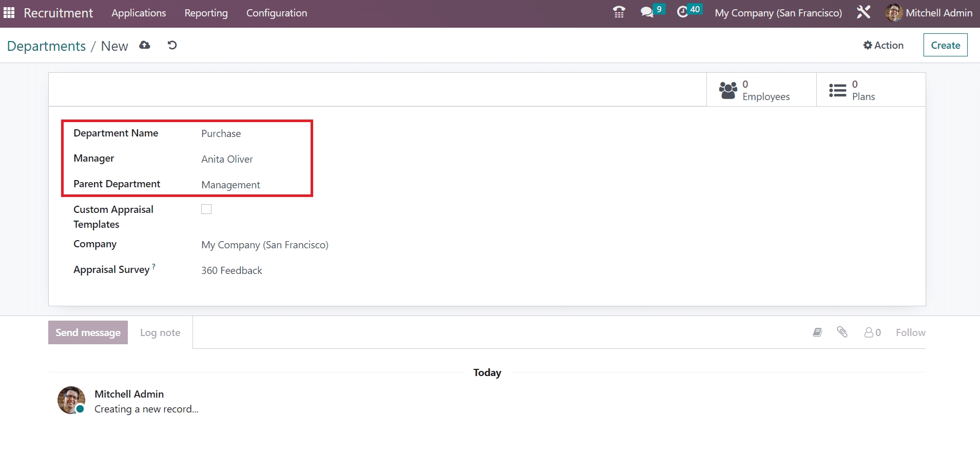Image resolution: width=980 pixels, height=453 pixels.
Task: Open the Reporting menu
Action: (206, 13)
